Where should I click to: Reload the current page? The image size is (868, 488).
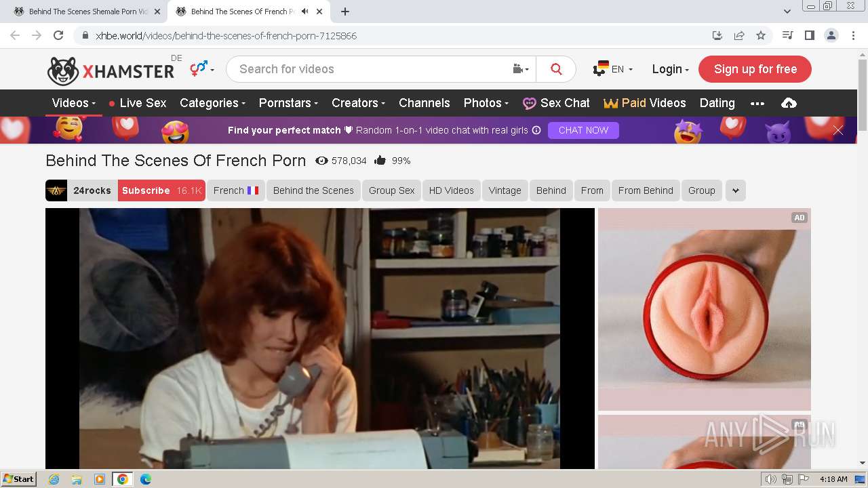pos(58,35)
